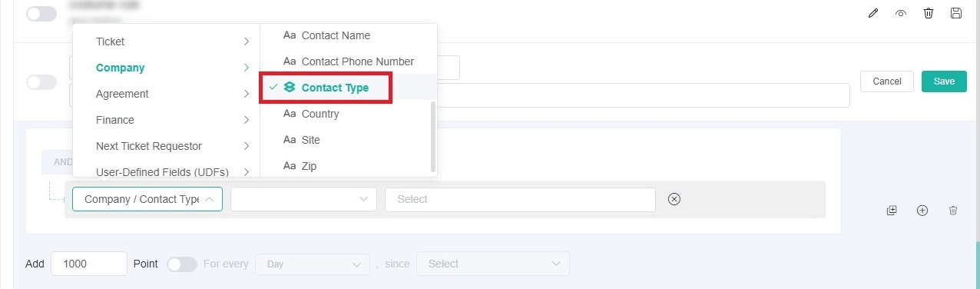980x289 pixels.
Task: Click the floppy disk save icon
Action: [x=956, y=13]
